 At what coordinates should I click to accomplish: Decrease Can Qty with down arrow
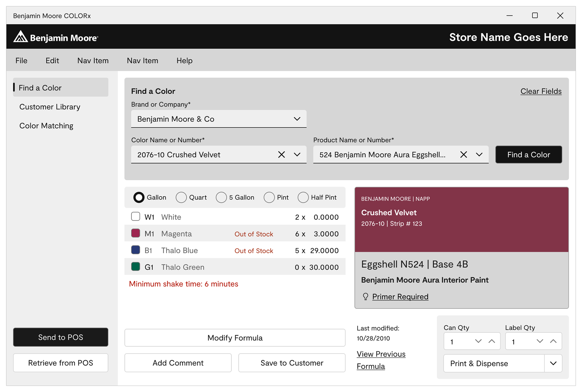pyautogui.click(x=478, y=341)
